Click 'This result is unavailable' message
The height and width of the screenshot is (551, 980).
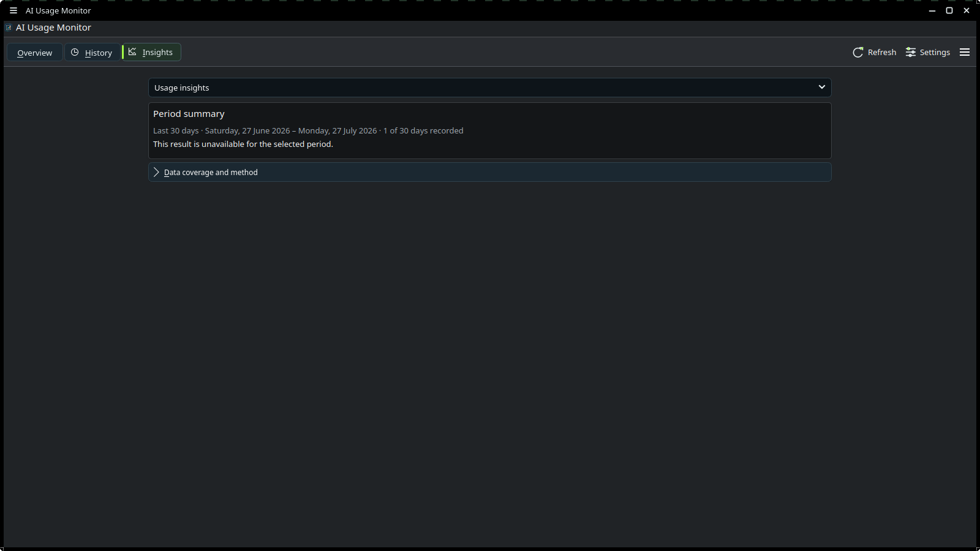point(243,144)
